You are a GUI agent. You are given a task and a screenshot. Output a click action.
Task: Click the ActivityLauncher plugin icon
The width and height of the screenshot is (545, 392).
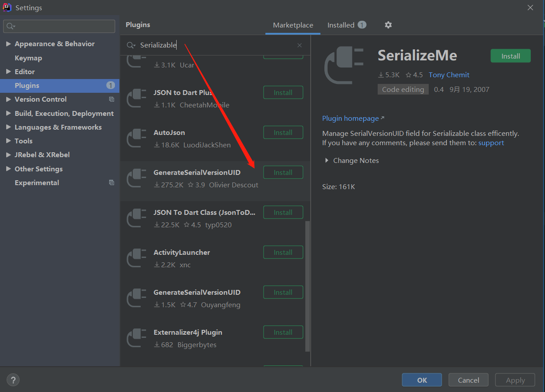pos(137,258)
